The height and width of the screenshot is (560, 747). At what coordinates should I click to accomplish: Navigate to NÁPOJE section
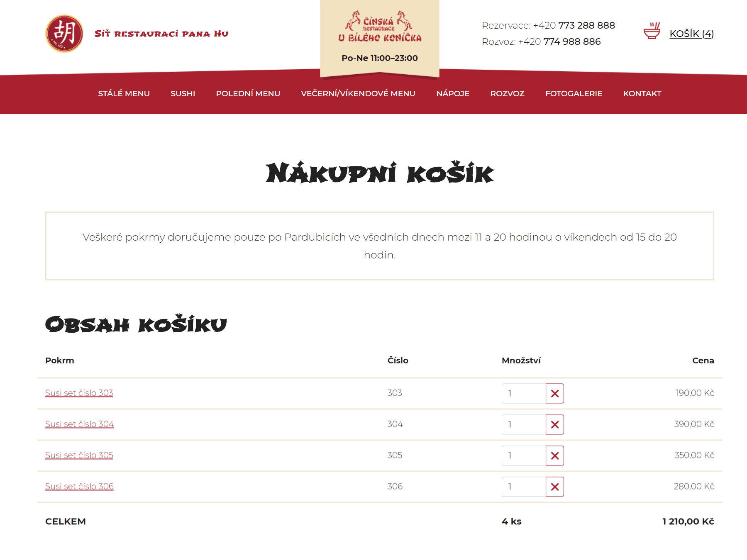point(453,94)
